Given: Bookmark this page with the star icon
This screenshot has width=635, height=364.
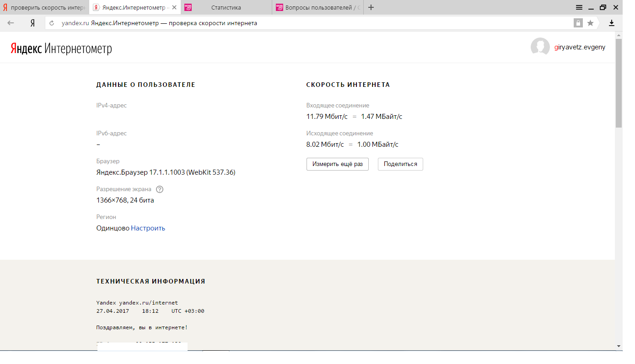Looking at the screenshot, I should tap(590, 23).
